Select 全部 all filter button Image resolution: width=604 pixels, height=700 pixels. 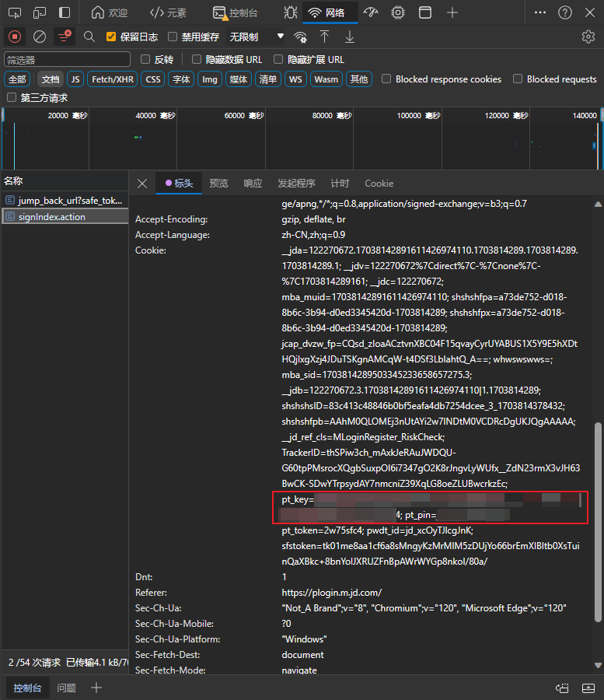coord(17,79)
